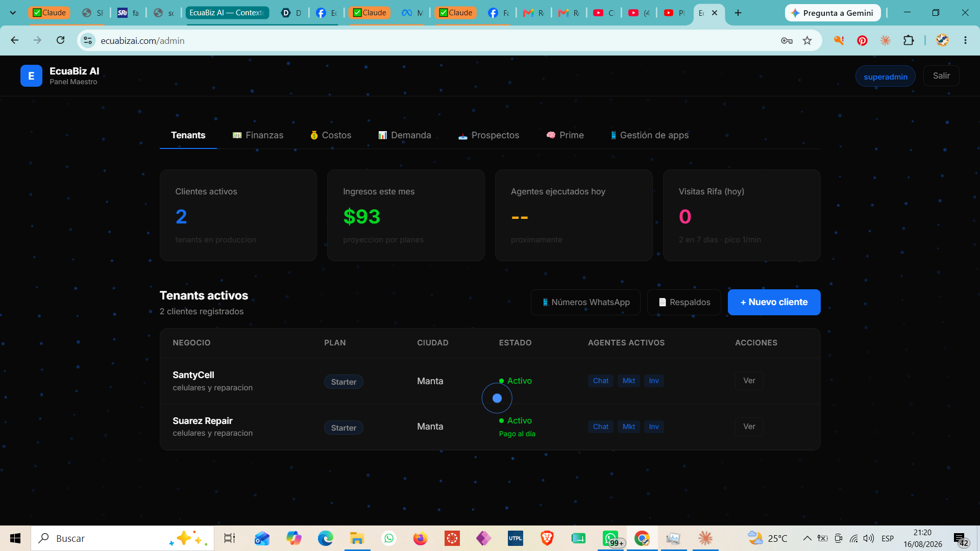Click the saved passwords key icon

[x=787, y=41]
